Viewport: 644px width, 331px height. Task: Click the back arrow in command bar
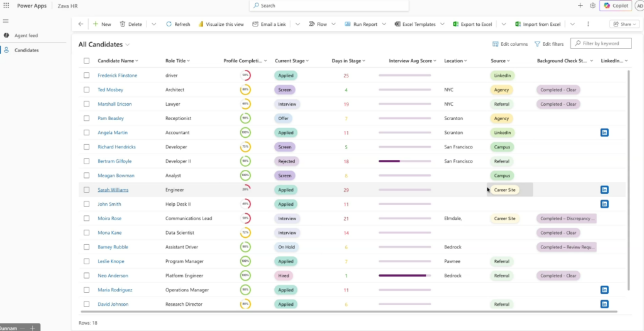coord(80,24)
